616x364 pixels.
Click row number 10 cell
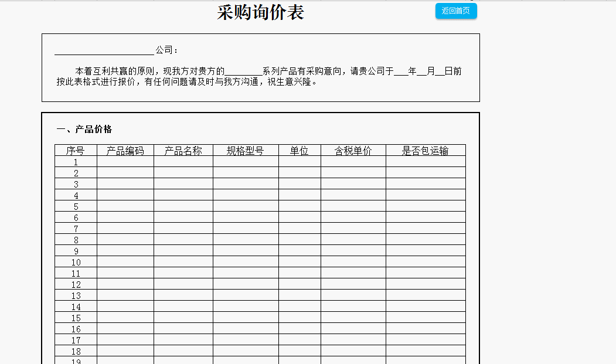point(76,262)
